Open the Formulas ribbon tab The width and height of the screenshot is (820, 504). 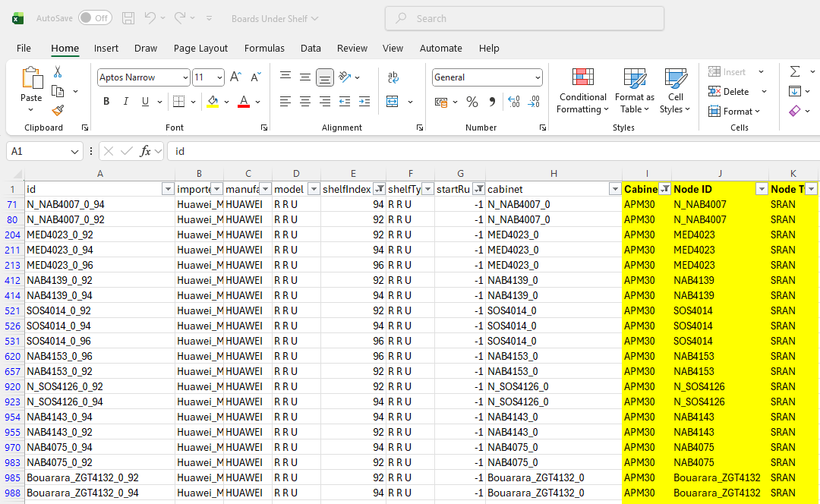[264, 48]
